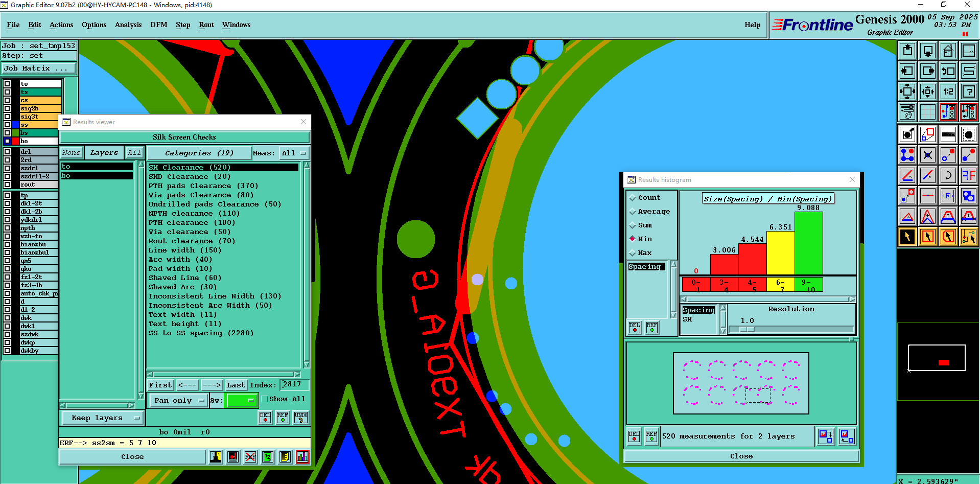Image resolution: width=980 pixels, height=484 pixels.
Task: Click the black arrow select tool
Action: [907, 237]
